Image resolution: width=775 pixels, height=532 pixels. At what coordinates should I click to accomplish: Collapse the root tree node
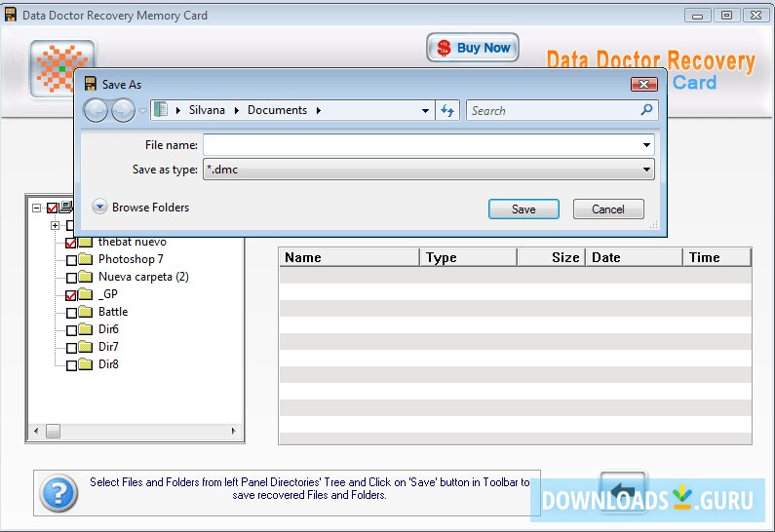coord(36,208)
